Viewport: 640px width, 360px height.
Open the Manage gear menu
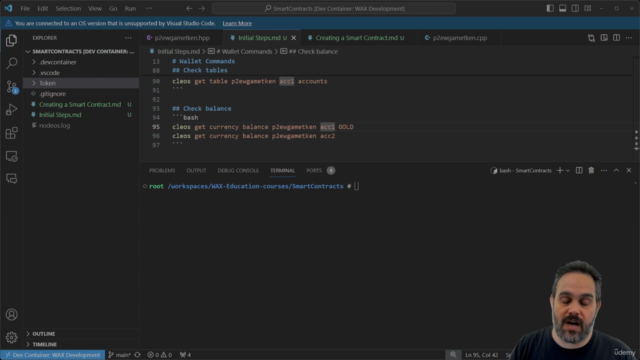click(x=11, y=337)
